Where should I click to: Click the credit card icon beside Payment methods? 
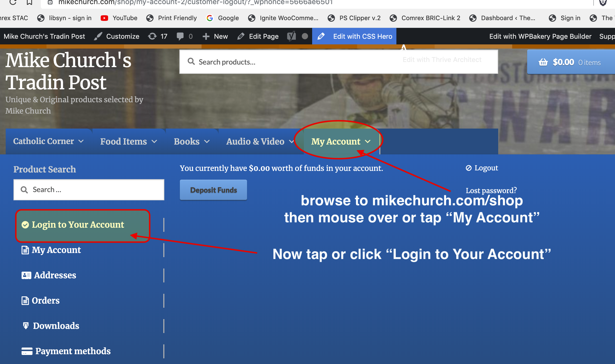pyautogui.click(x=27, y=351)
